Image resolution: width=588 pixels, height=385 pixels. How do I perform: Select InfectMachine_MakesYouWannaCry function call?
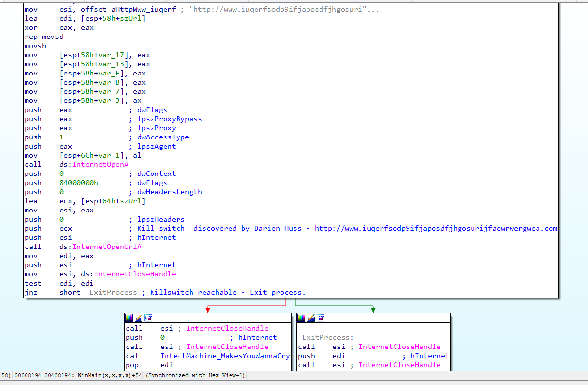click(225, 356)
